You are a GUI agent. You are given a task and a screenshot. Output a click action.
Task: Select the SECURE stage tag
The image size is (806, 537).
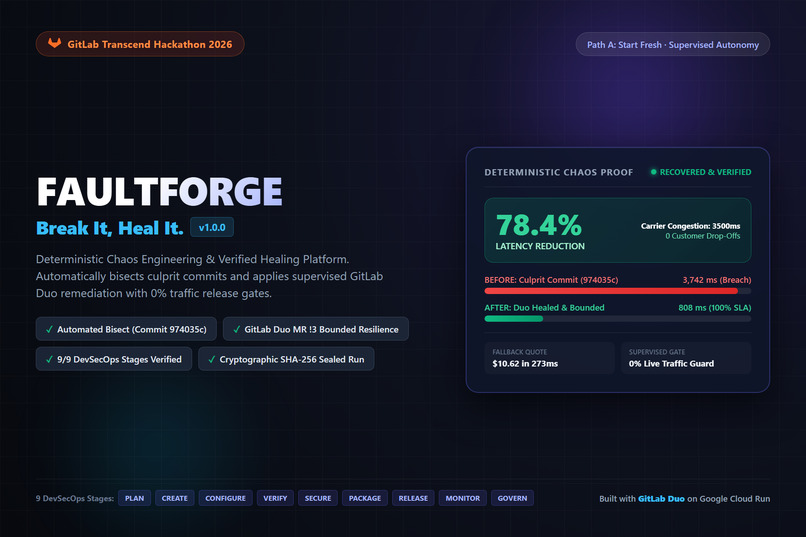click(x=318, y=498)
